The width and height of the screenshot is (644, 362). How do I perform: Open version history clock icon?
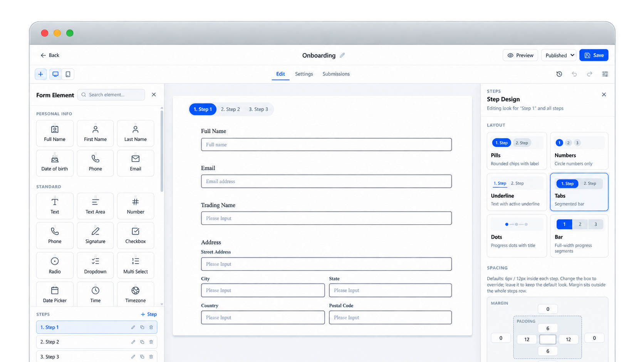click(x=559, y=74)
